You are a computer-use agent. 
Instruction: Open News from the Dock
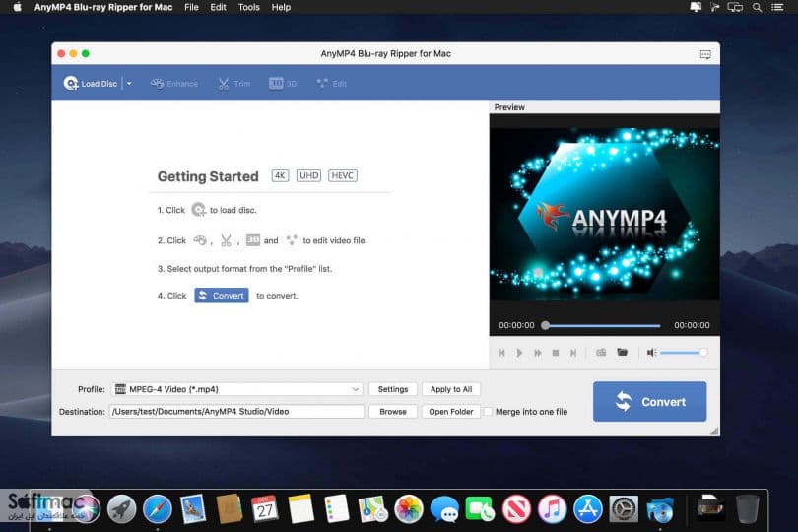(516, 508)
